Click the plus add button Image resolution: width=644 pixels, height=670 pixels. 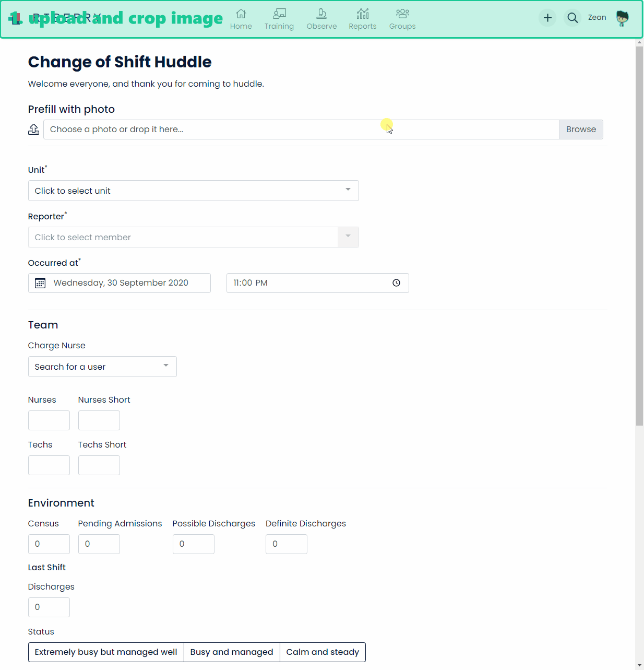[547, 18]
